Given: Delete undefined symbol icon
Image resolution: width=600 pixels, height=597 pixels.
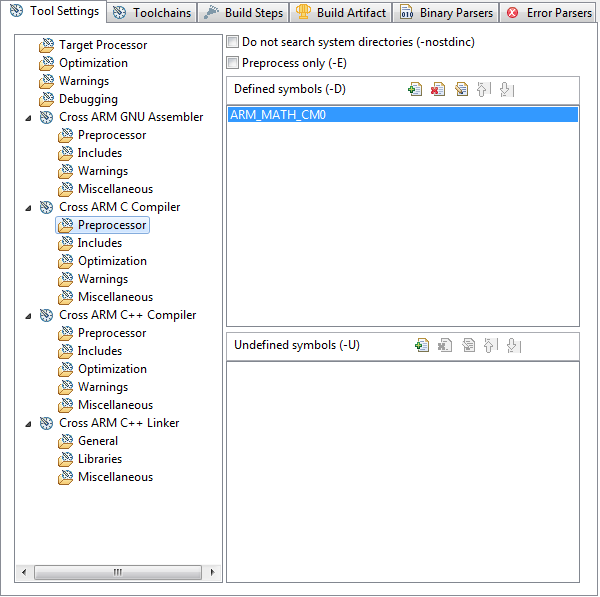Looking at the screenshot, I should tap(445, 346).
